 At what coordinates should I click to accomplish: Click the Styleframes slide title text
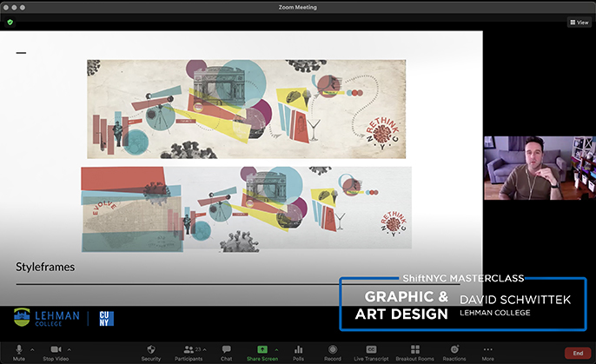45,267
